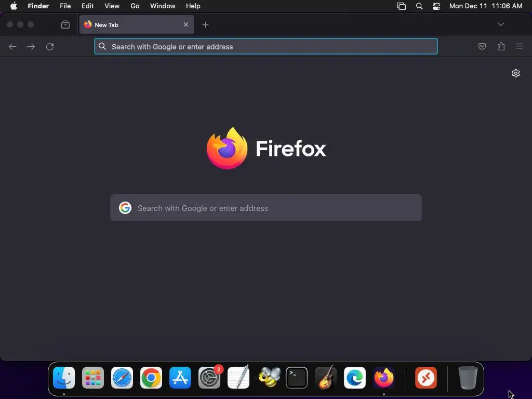Reload the current page
The height and width of the screenshot is (399, 532).
coord(50,46)
